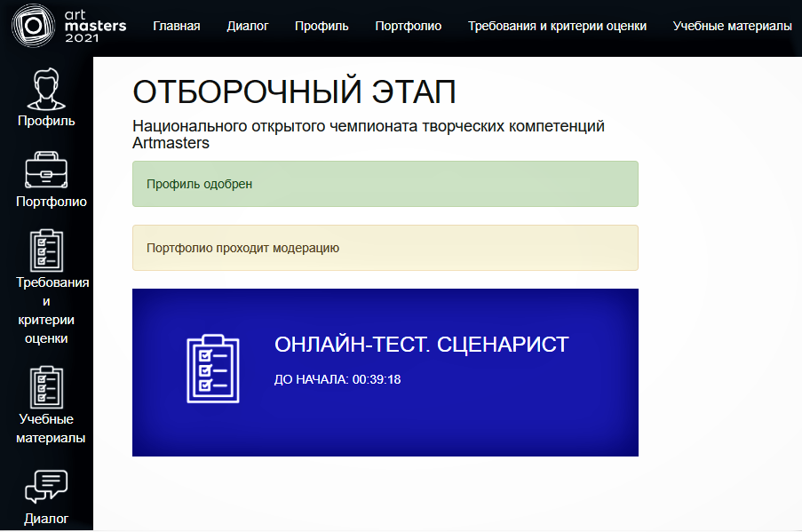
Task: Click sidebar Учебные материалы label
Action: (50, 428)
